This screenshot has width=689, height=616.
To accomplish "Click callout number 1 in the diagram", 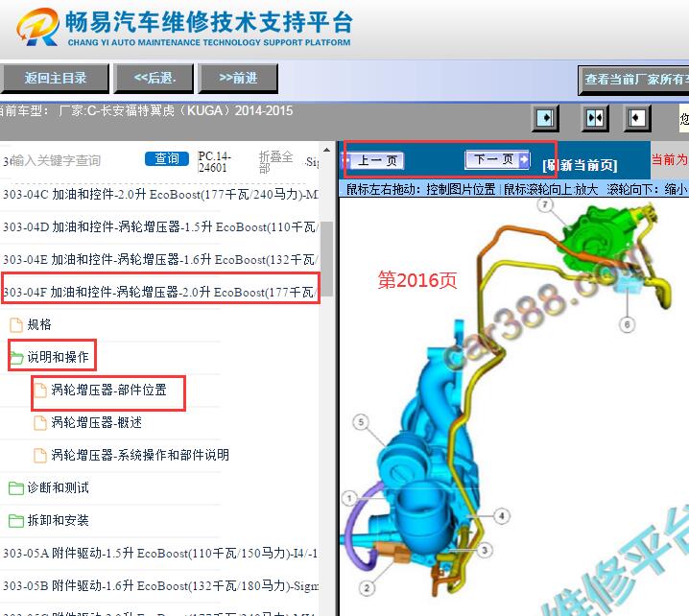I will point(349,498).
